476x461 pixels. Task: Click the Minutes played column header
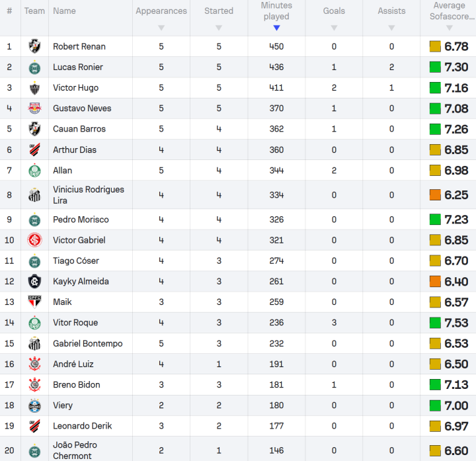coord(276,11)
